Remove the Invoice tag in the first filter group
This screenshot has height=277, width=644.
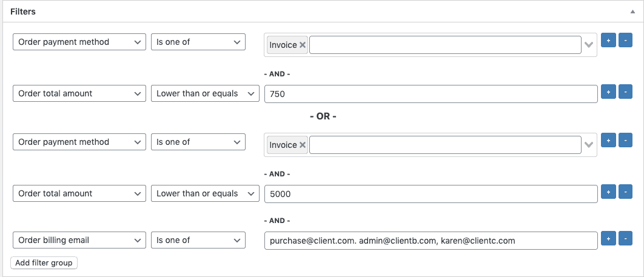303,45
